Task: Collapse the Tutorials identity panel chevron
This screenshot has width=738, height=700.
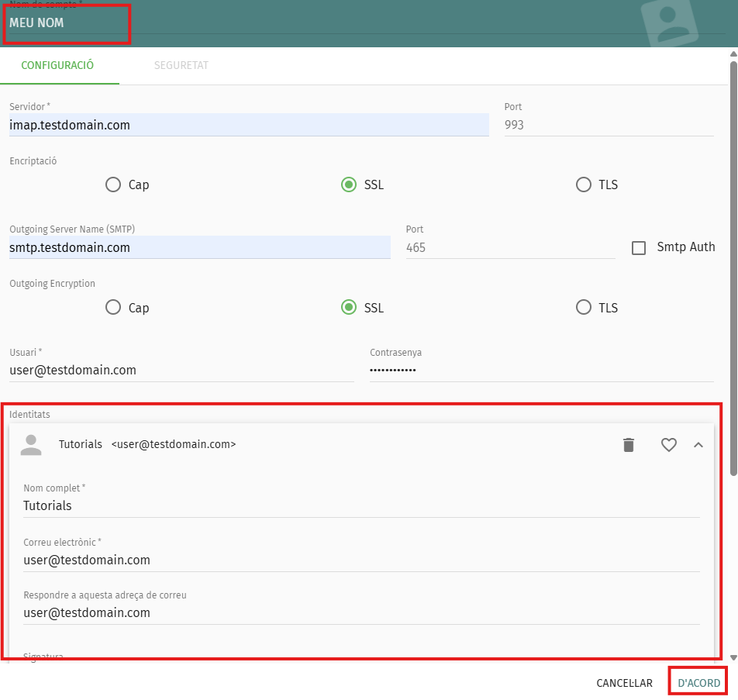Action: tap(698, 445)
